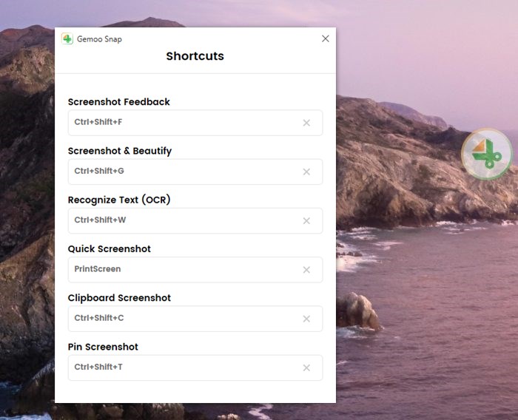Edit the PrintScreen shortcut field
The width and height of the screenshot is (518, 420).
pyautogui.click(x=195, y=270)
